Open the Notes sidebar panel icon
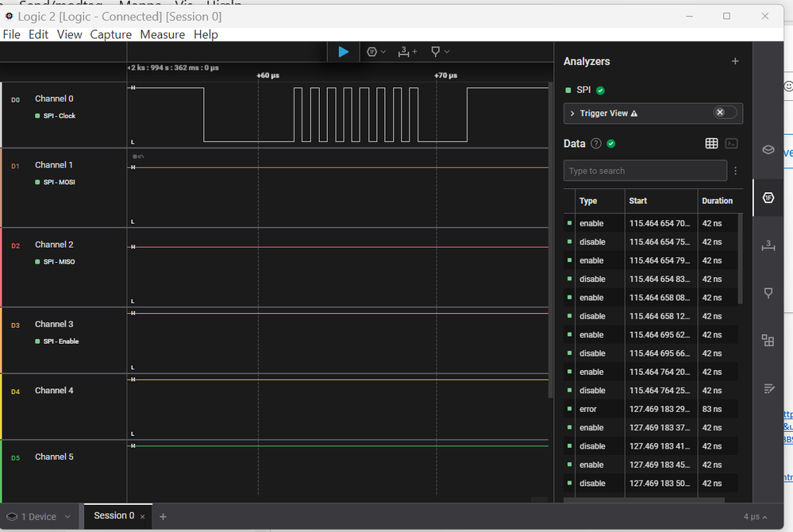Image resolution: width=793 pixels, height=532 pixels. tap(769, 388)
